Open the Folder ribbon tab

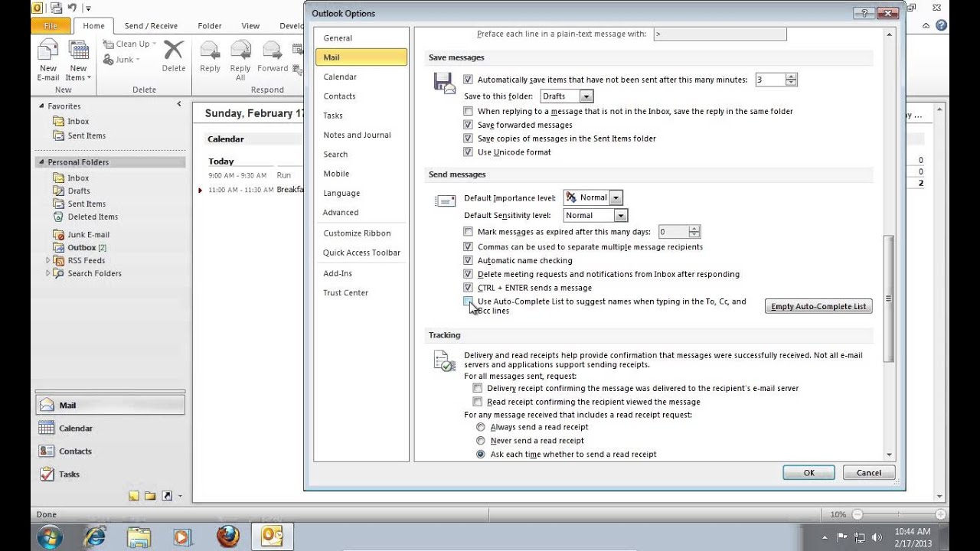click(209, 25)
